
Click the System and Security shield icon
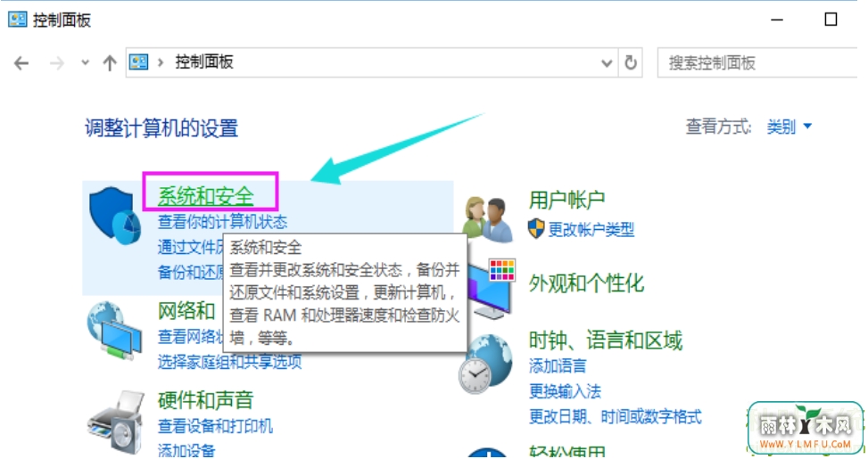[x=115, y=215]
